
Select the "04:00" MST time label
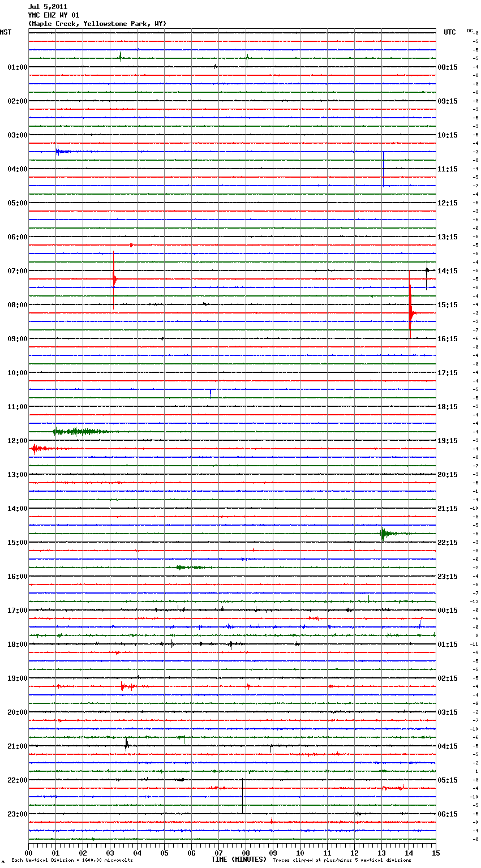pyautogui.click(x=18, y=169)
